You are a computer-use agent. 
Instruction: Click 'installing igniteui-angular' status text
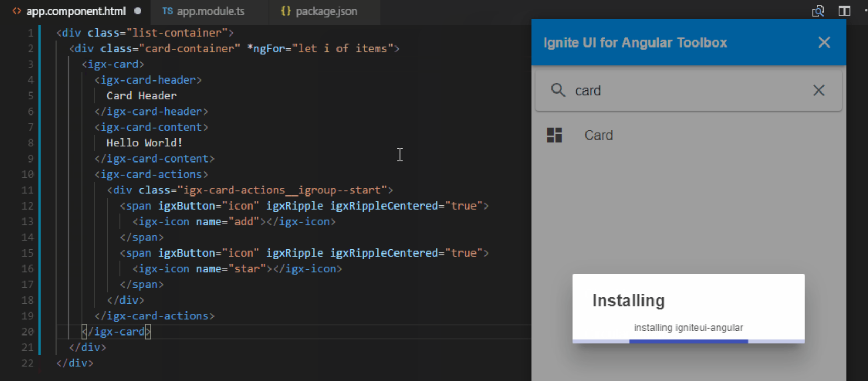pos(689,328)
